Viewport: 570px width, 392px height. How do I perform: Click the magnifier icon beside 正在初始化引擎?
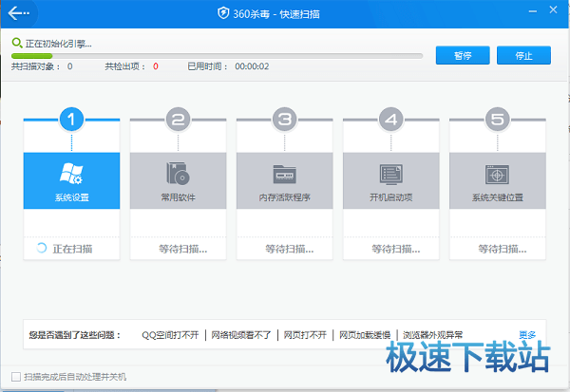coord(16,44)
